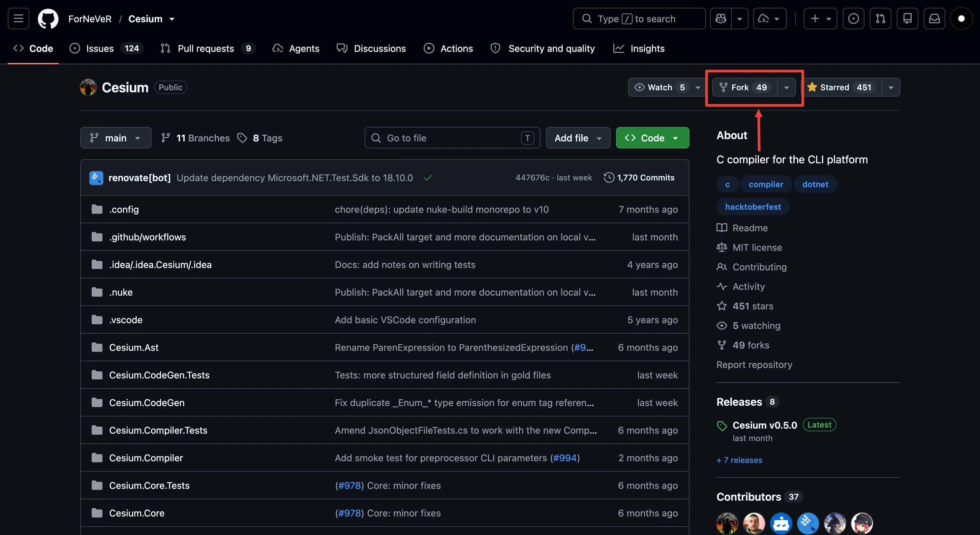Expand the Add file dropdown
The height and width of the screenshot is (535, 980).
pyautogui.click(x=578, y=138)
